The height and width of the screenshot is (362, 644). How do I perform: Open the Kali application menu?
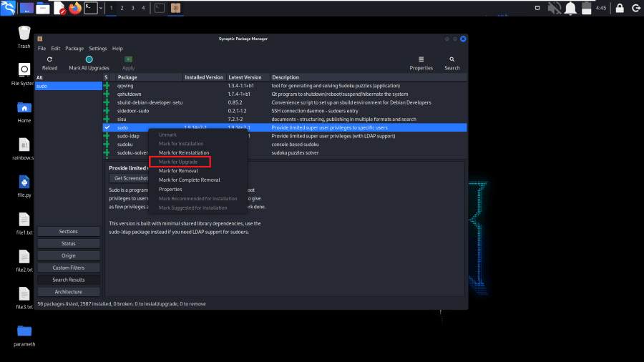pos(8,8)
